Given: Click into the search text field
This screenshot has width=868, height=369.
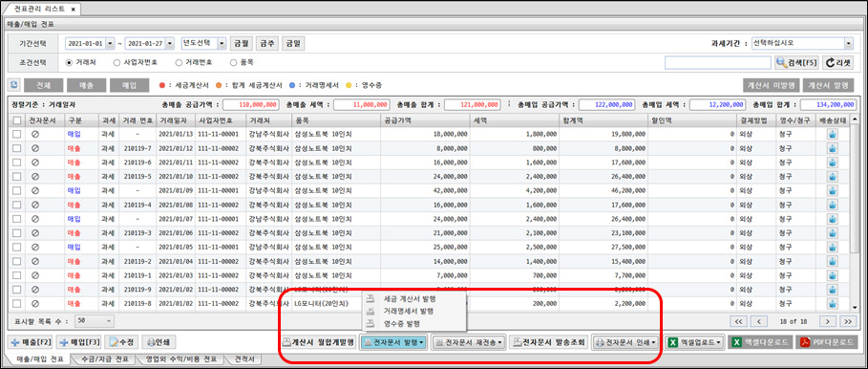Looking at the screenshot, I should 717,62.
